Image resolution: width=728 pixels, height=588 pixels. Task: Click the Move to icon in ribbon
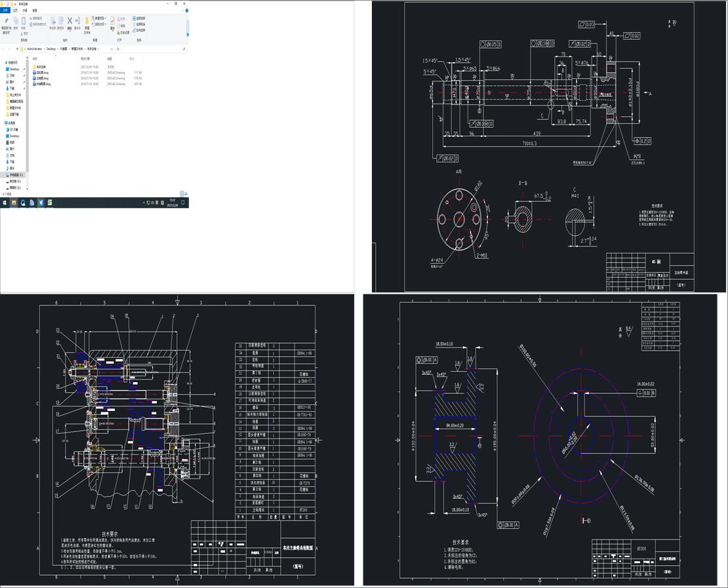(53, 23)
